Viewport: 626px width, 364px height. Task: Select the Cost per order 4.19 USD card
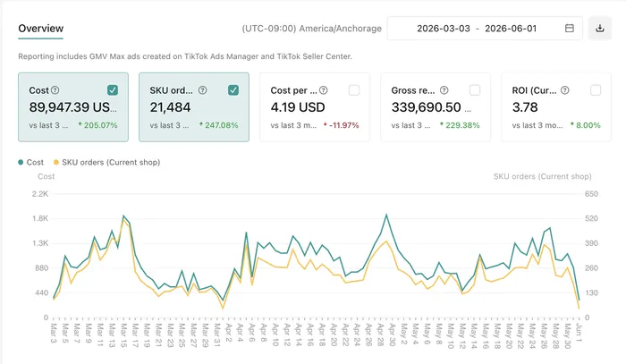click(x=315, y=107)
